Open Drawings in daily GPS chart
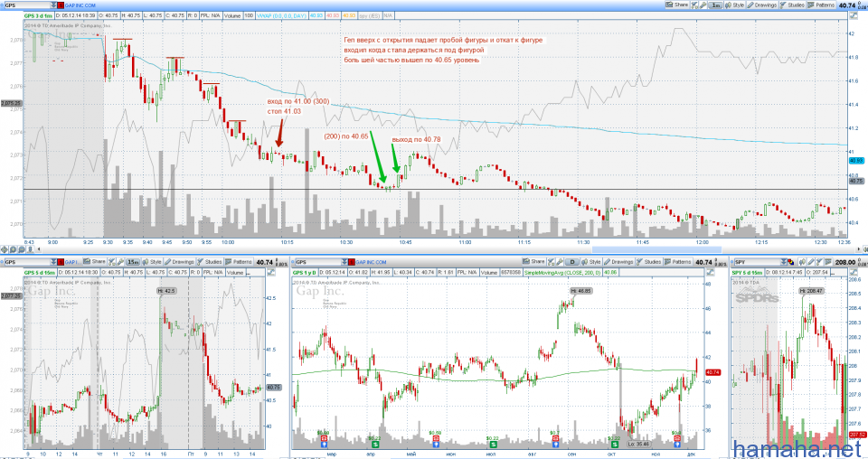This screenshot has width=868, height=459. pos(618,261)
